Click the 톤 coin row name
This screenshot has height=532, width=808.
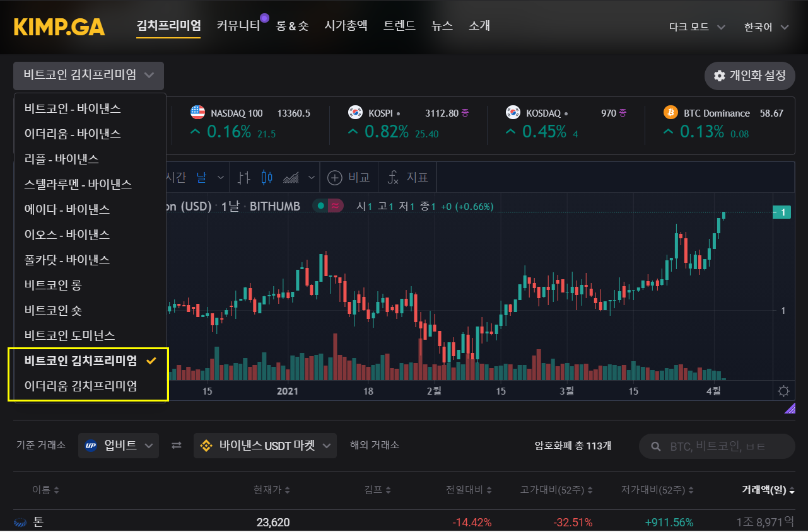click(x=38, y=522)
